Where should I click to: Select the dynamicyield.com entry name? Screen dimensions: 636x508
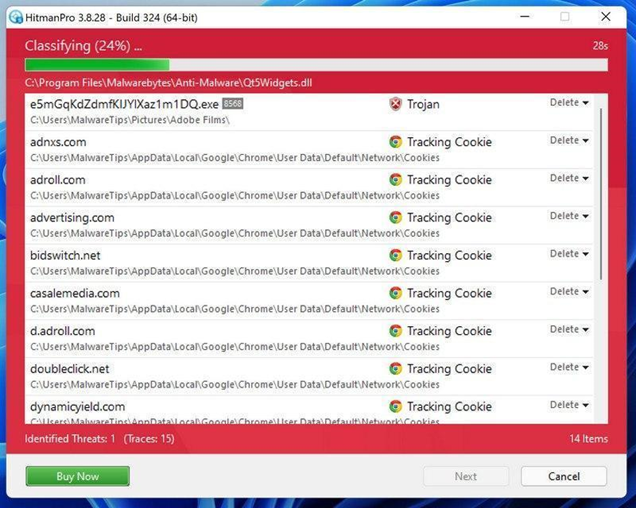pyautogui.click(x=77, y=407)
